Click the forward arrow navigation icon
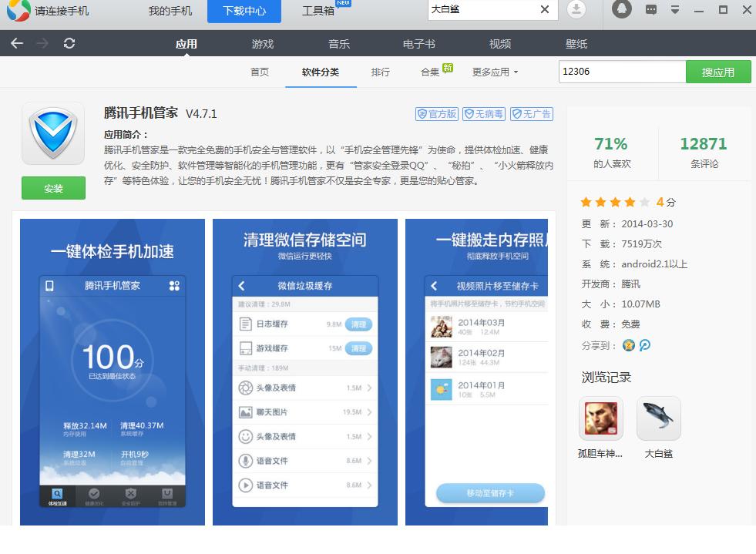This screenshot has height=554, width=756. (42, 43)
